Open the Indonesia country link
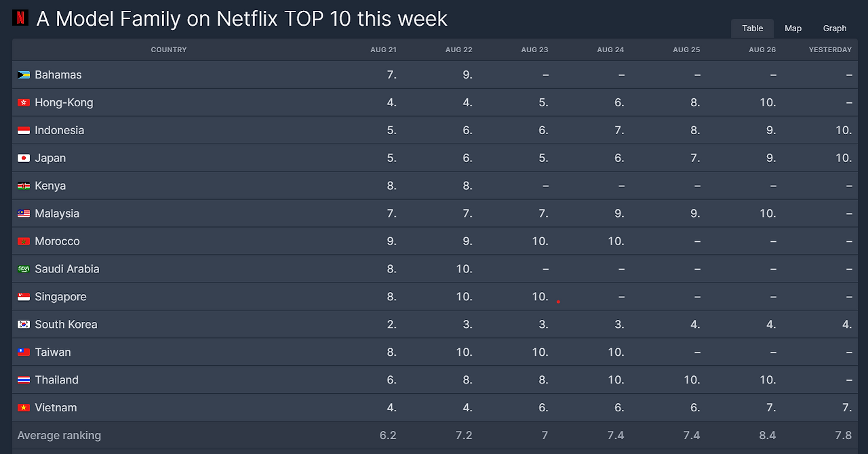Screen dimensions: 868x454 60,130
